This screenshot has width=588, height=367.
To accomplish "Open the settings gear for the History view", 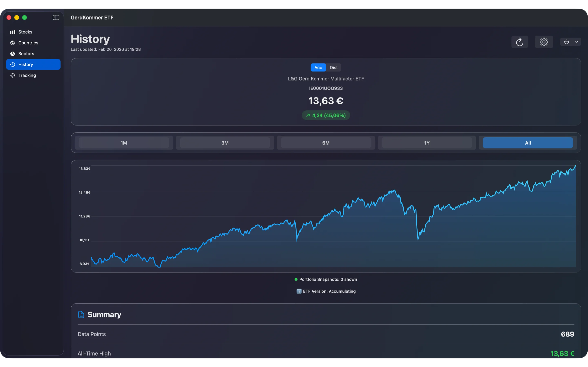I will tap(544, 42).
